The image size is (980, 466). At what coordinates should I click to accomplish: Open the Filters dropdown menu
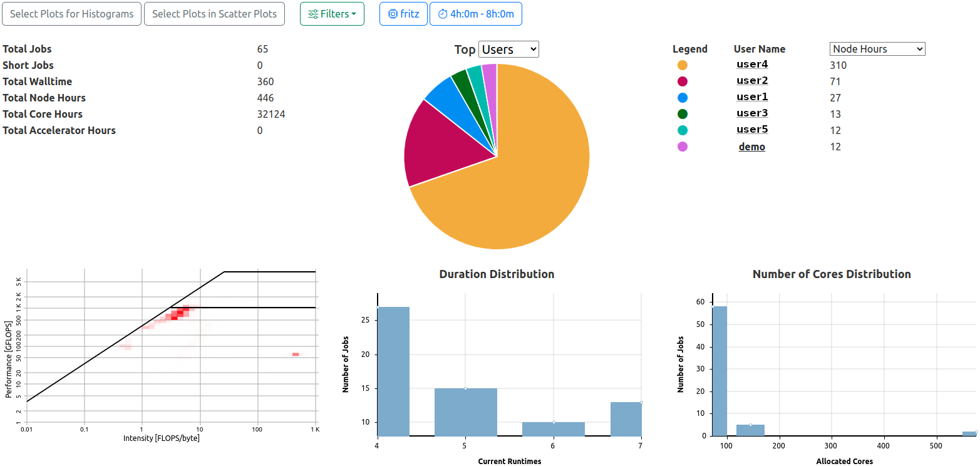[x=332, y=13]
